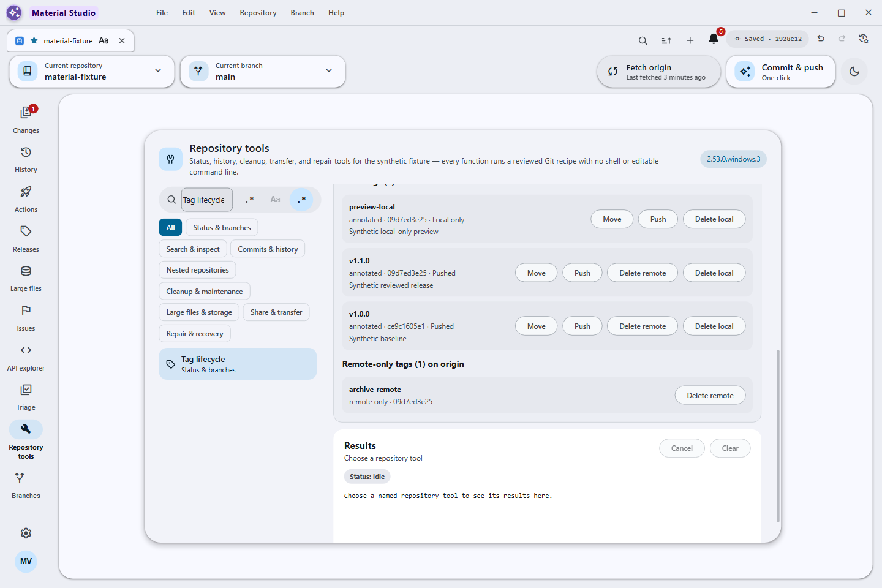Open the history settings clock-gear icon

point(864,39)
